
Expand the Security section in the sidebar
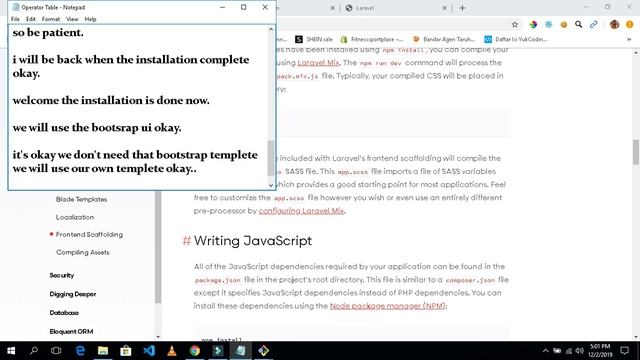(62, 276)
